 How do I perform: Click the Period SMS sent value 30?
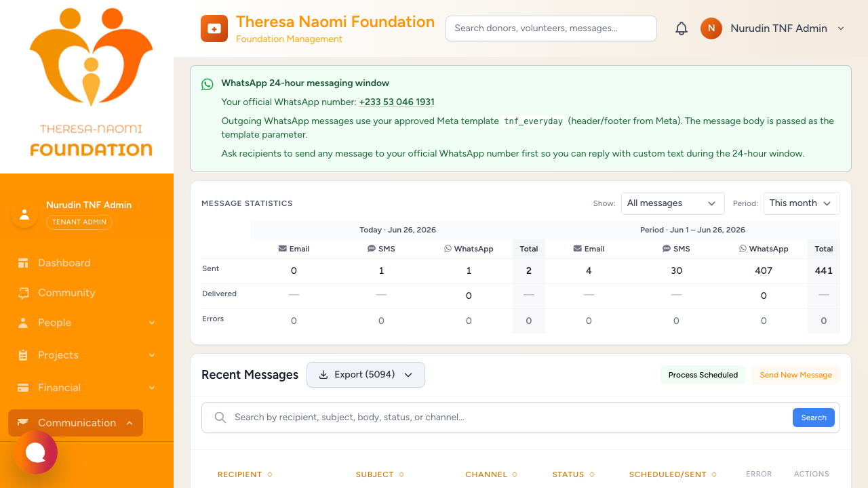(676, 270)
